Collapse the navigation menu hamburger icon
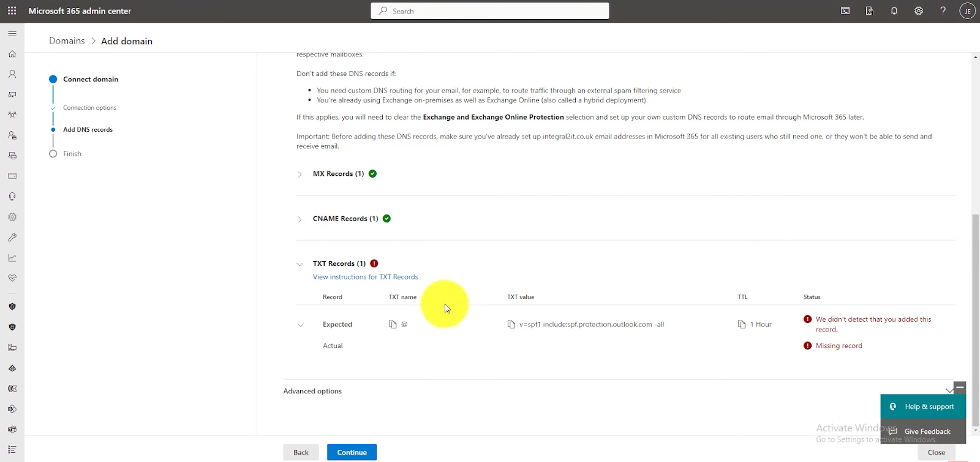This screenshot has height=462, width=980. pos(12,34)
